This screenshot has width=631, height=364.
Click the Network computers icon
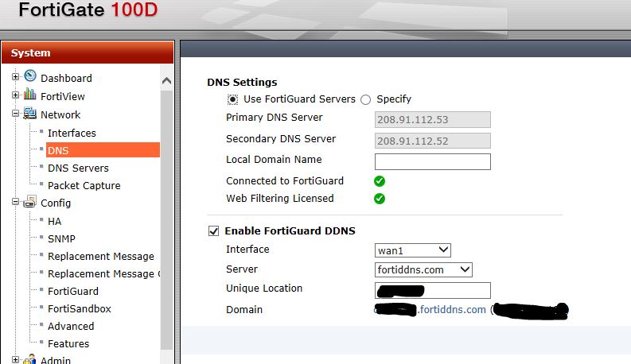pos(30,114)
